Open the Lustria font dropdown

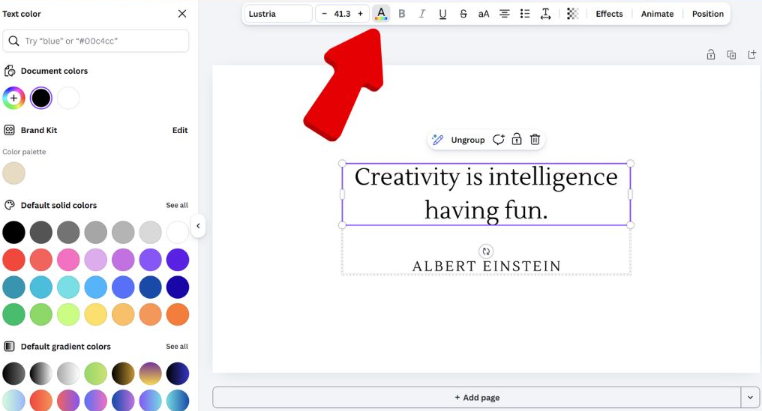(279, 14)
